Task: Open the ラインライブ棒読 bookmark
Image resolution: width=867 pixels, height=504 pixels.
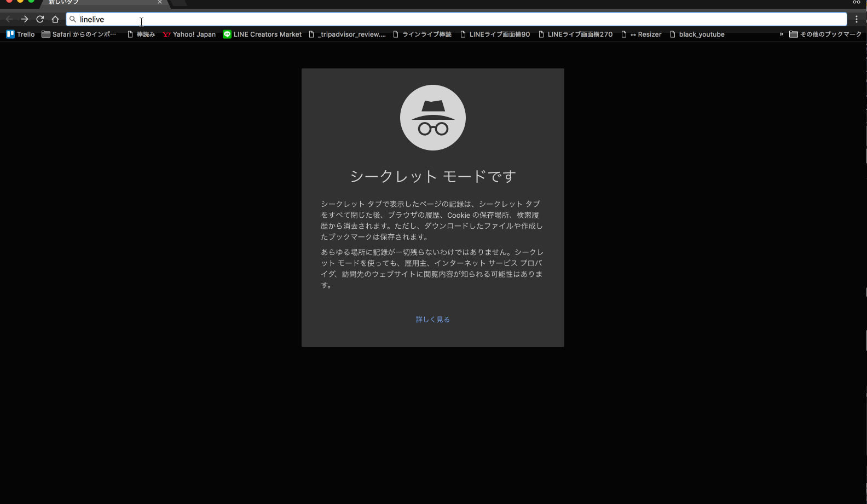Action: point(422,34)
